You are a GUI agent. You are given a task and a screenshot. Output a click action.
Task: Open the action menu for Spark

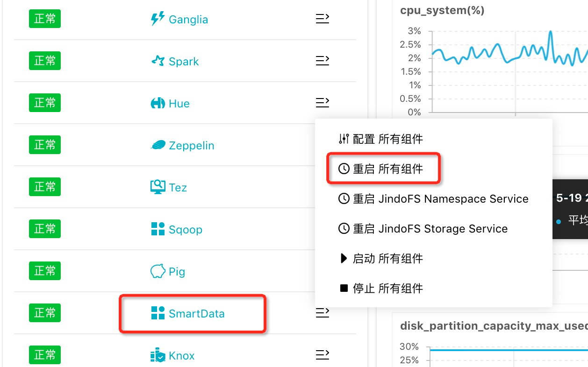click(x=323, y=61)
